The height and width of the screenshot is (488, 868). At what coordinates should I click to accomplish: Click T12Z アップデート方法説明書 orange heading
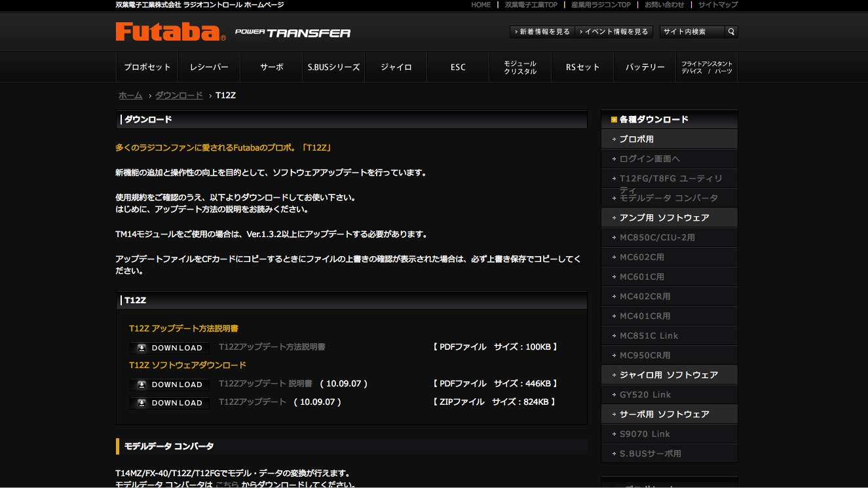pyautogui.click(x=183, y=328)
